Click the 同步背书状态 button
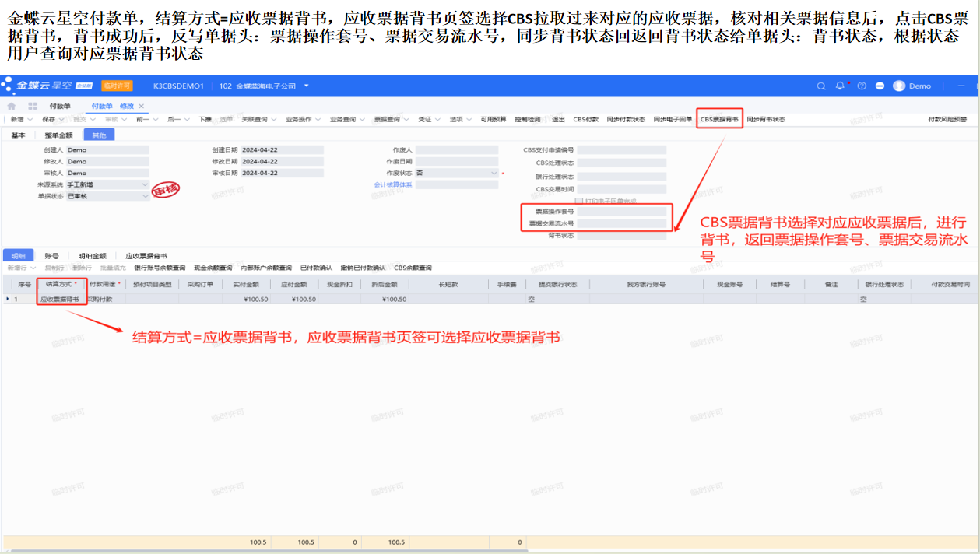The height and width of the screenshot is (554, 980). click(x=766, y=119)
